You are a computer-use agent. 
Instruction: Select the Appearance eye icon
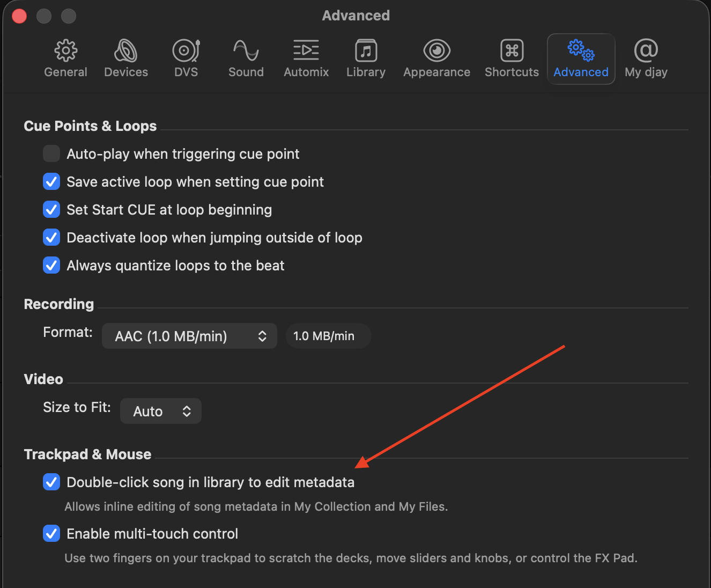point(436,51)
